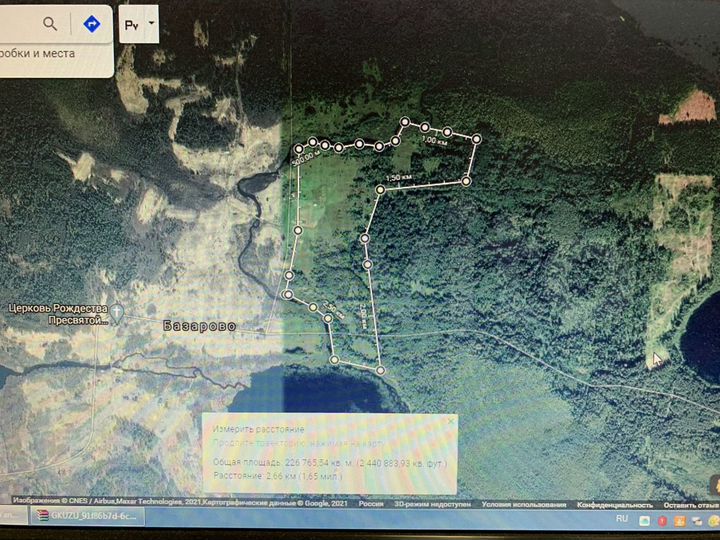Click the search magnifier icon
The image size is (720, 540).
click(50, 23)
